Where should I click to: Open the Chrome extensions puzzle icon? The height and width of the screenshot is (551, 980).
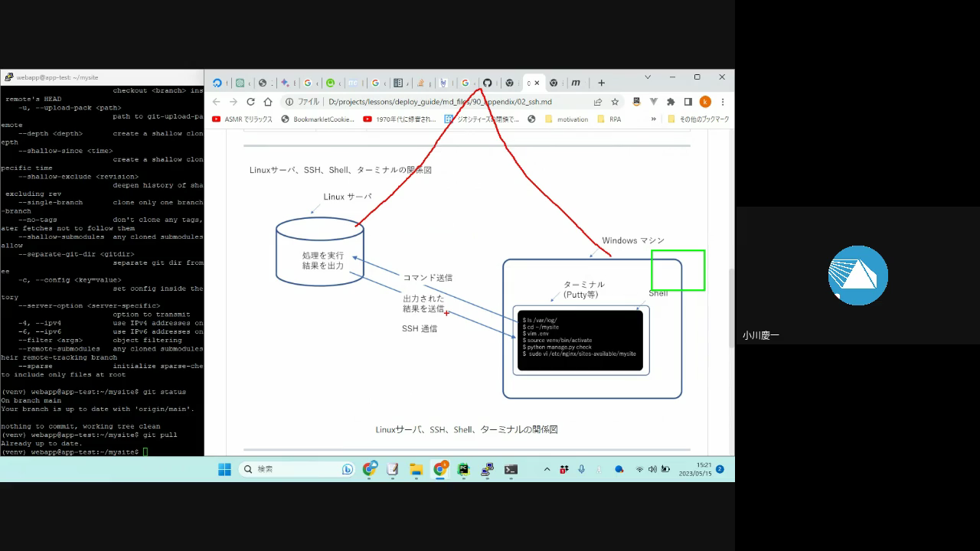click(671, 102)
